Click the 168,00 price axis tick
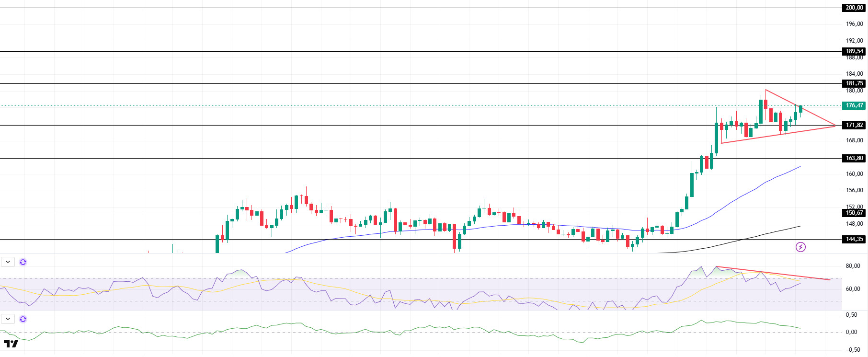The height and width of the screenshot is (357, 868). (855, 140)
